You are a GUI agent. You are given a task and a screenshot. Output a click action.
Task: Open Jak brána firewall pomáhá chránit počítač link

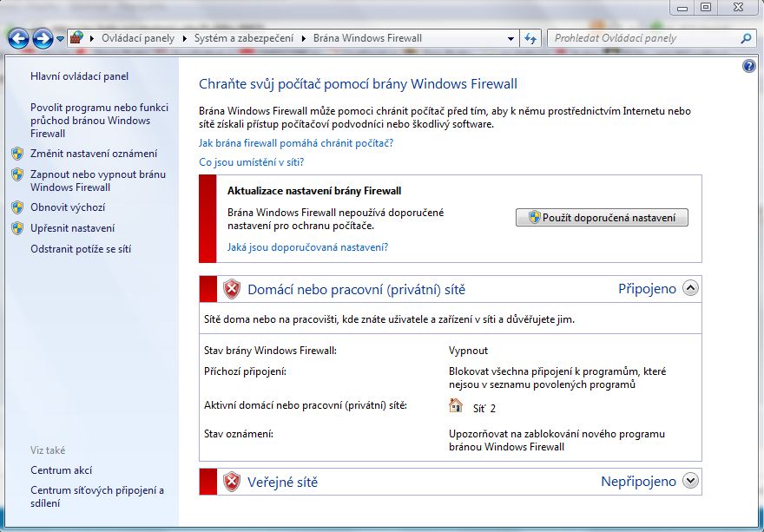pos(296,143)
